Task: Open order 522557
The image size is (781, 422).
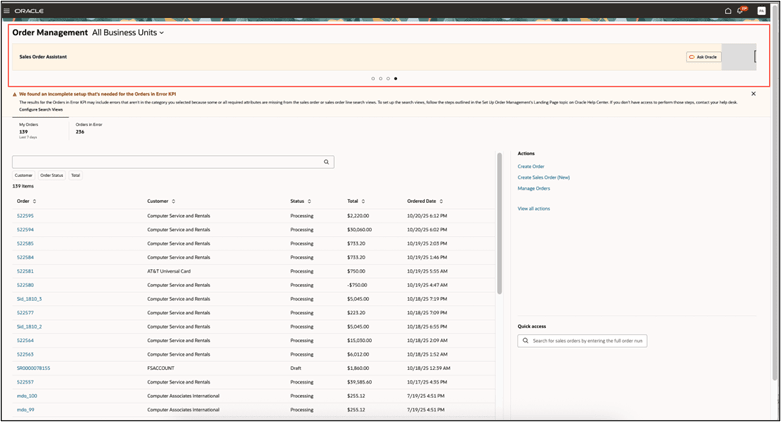Action: 25,382
